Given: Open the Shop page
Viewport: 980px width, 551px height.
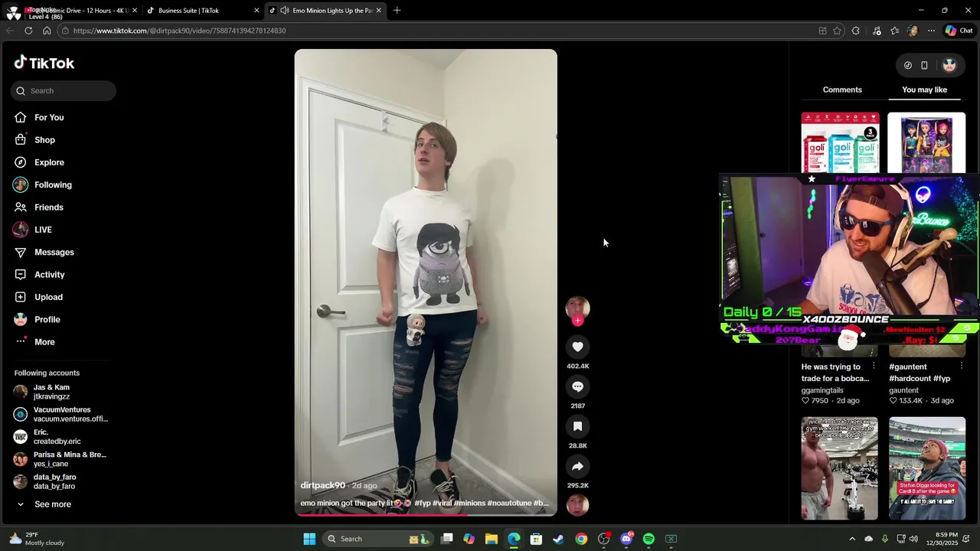Looking at the screenshot, I should [x=44, y=140].
